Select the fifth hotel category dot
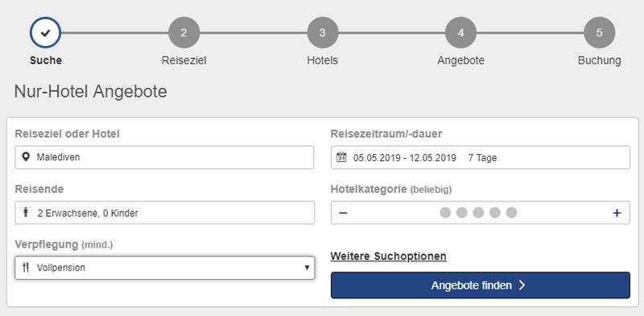The width and height of the screenshot is (644, 316). pyautogui.click(x=511, y=213)
